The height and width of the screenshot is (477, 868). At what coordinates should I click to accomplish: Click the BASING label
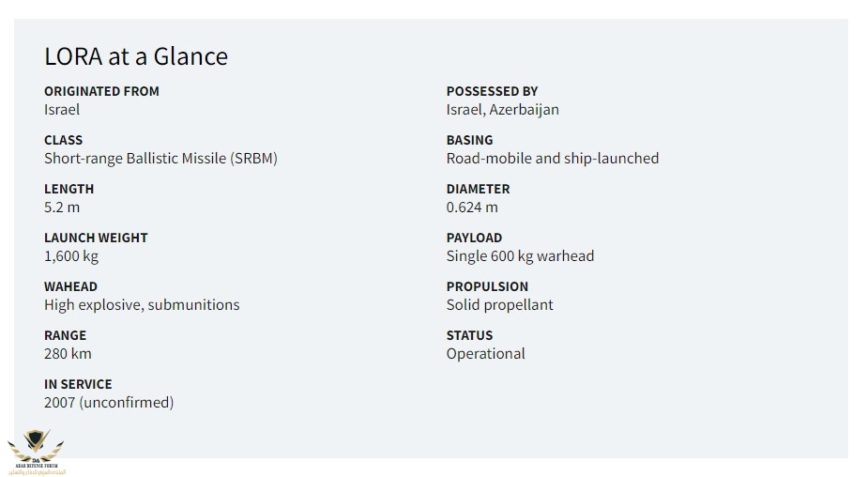469,140
